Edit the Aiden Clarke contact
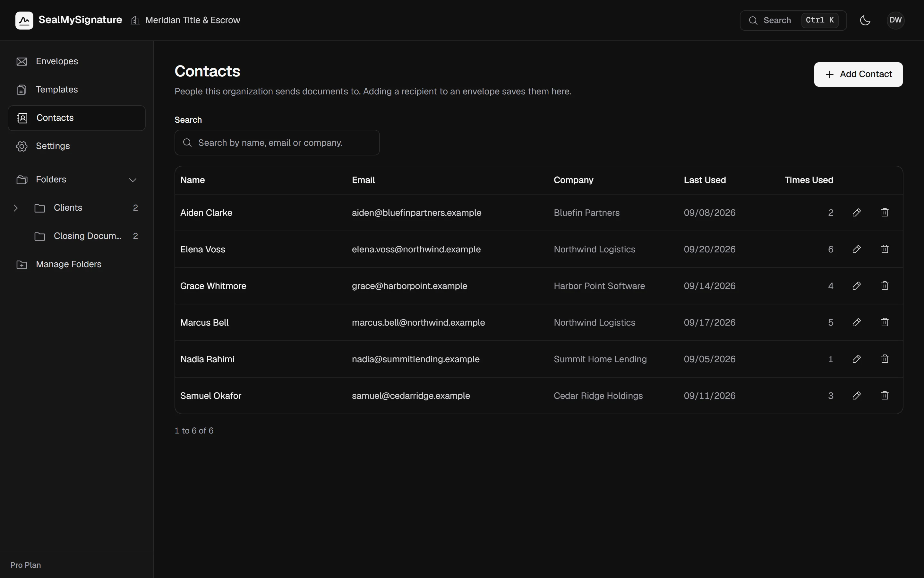924x578 pixels. click(x=856, y=213)
